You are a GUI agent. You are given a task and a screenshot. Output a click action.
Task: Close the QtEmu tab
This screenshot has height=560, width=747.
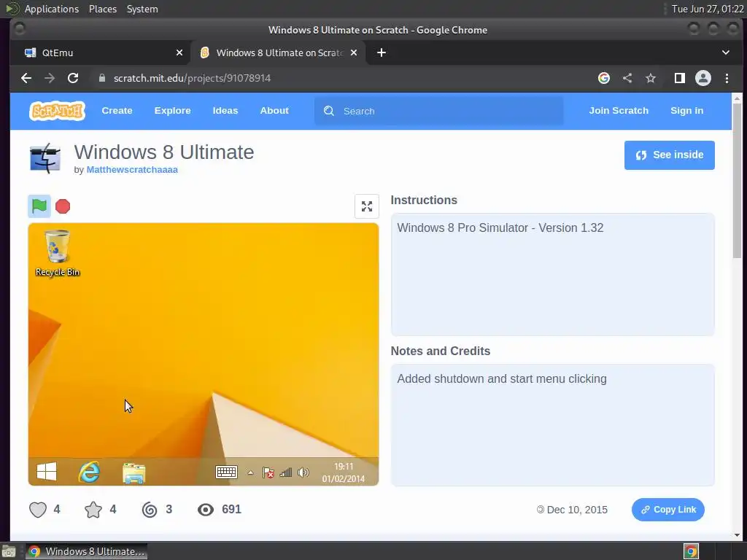coord(179,52)
